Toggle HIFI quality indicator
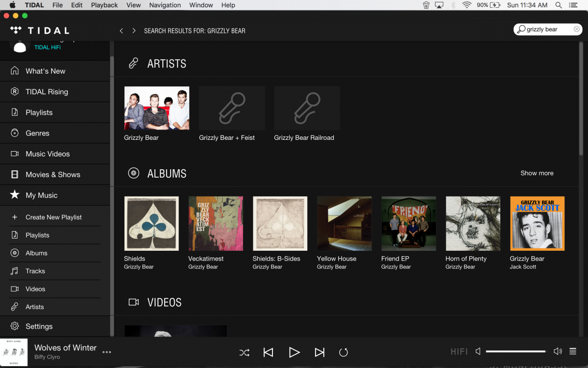Image resolution: width=588 pixels, height=368 pixels. (x=459, y=351)
